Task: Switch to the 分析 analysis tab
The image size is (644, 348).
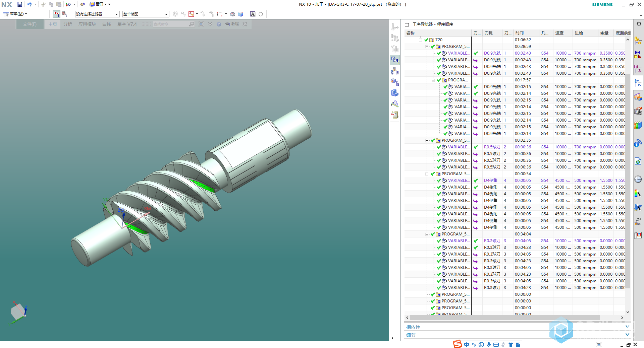Action: point(68,24)
